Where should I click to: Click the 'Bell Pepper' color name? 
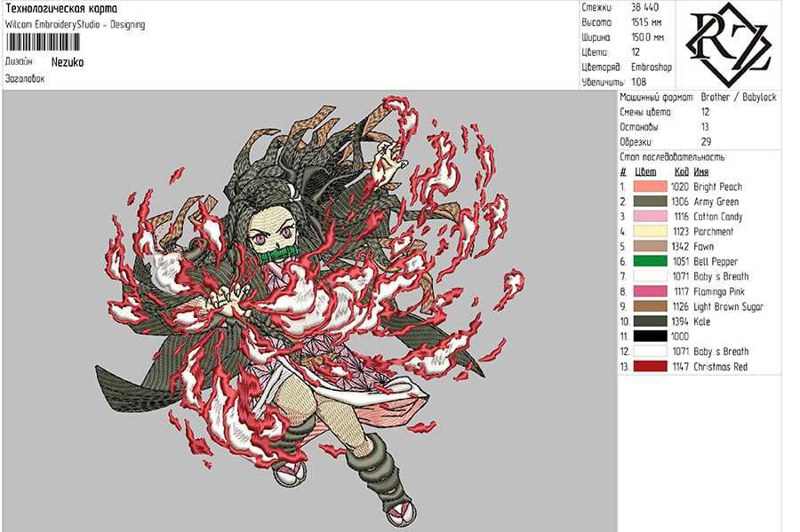[716, 261]
